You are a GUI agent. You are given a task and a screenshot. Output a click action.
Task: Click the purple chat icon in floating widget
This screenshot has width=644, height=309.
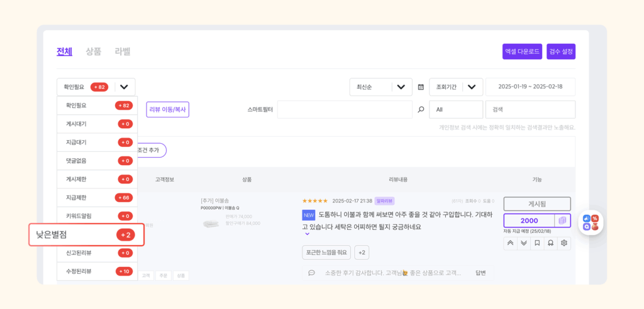pyautogui.click(x=587, y=227)
